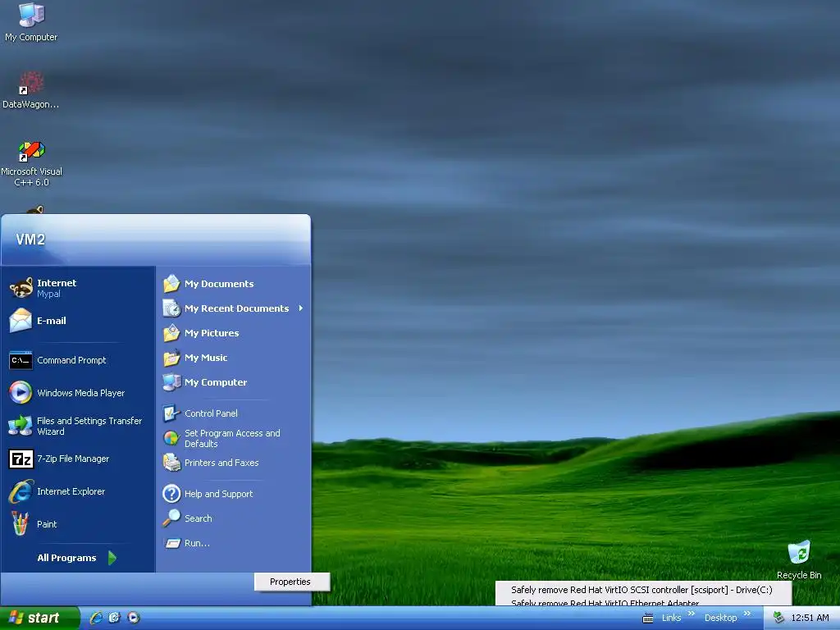Open Search from Start menu
The height and width of the screenshot is (630, 840).
[234, 518]
